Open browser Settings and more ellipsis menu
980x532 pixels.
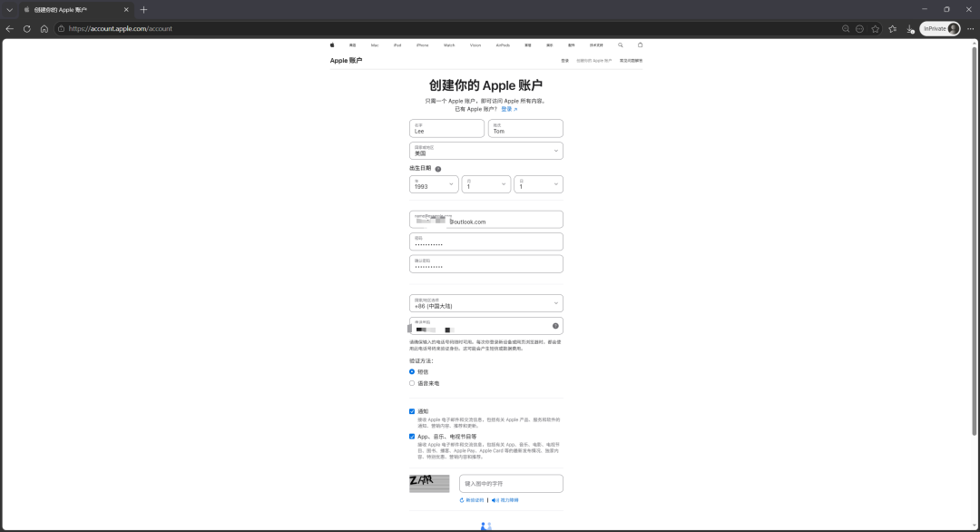click(969, 29)
